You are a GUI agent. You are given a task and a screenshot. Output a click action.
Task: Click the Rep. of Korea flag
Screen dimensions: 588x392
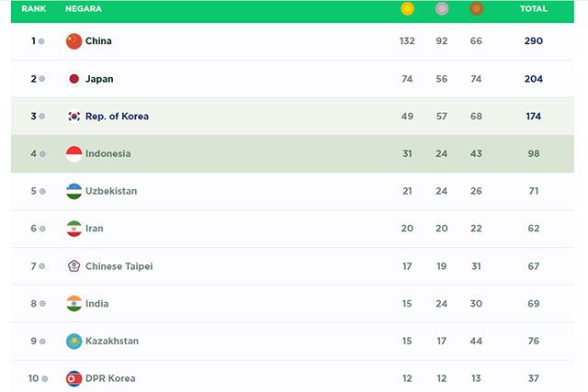click(x=74, y=117)
